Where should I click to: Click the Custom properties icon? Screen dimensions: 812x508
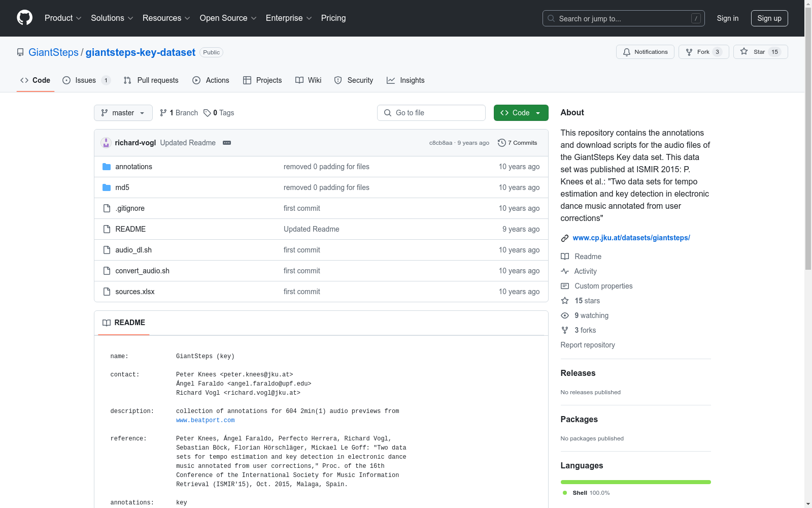565,286
